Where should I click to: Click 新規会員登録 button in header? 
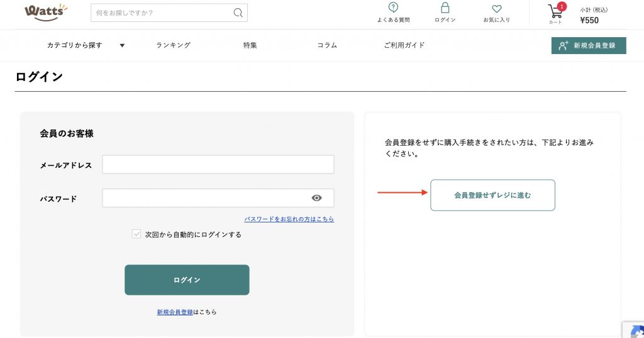click(x=589, y=45)
